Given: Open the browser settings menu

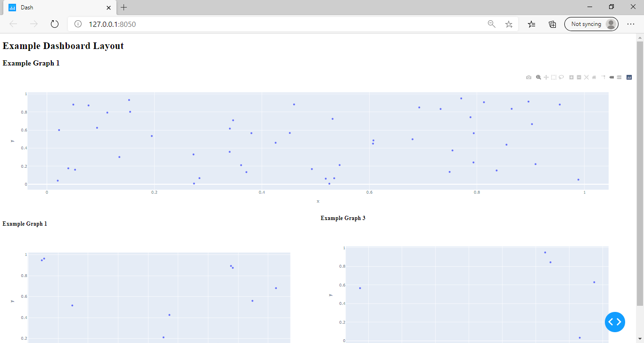Looking at the screenshot, I should tap(631, 24).
